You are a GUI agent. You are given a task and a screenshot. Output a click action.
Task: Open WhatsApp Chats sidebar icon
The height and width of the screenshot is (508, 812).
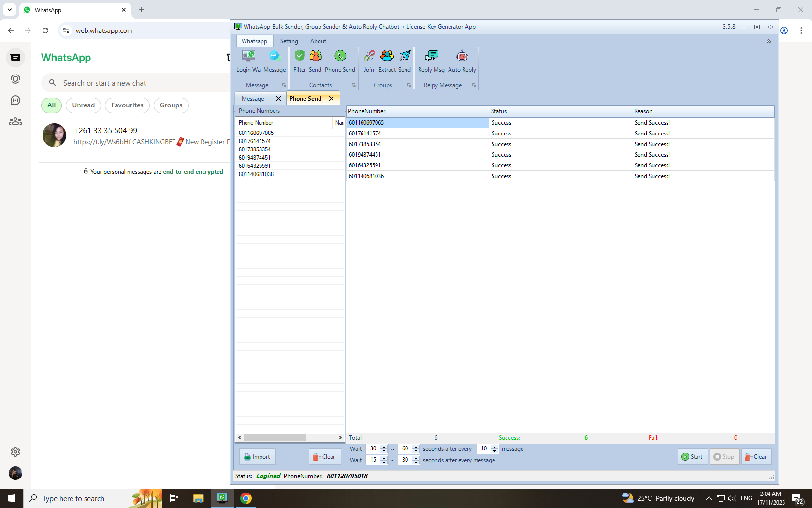(x=15, y=58)
